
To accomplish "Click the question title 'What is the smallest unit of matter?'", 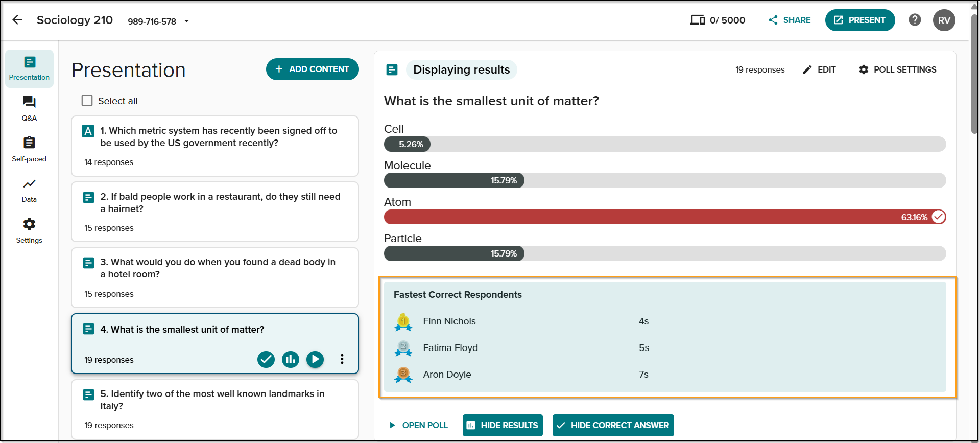I will click(x=491, y=101).
